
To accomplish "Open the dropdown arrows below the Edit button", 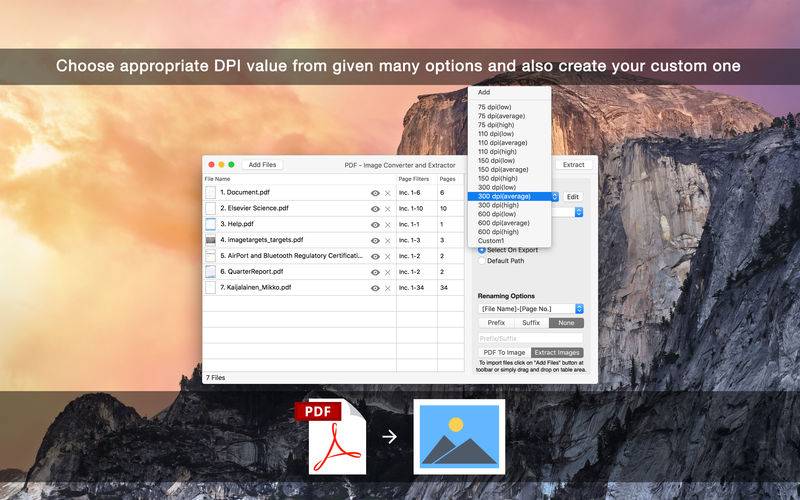I will click(579, 212).
